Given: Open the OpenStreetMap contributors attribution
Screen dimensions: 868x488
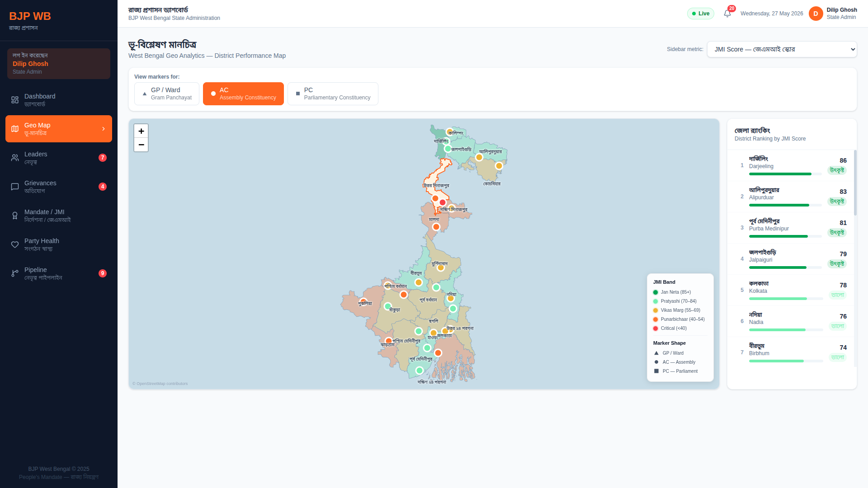Looking at the screenshot, I should (x=160, y=384).
